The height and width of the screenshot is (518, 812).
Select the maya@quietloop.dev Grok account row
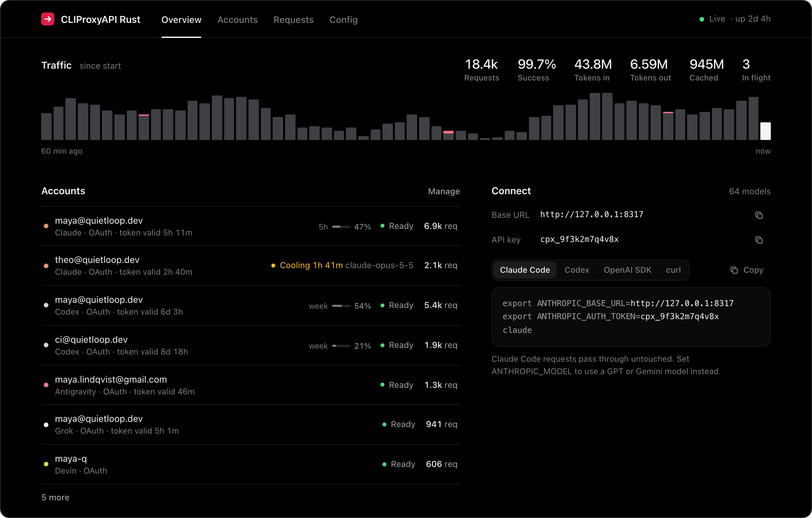pyautogui.click(x=250, y=424)
